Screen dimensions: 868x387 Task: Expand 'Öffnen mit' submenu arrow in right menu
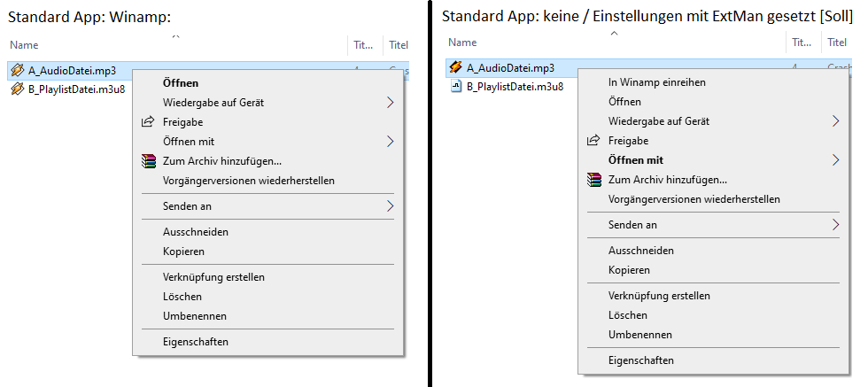836,160
